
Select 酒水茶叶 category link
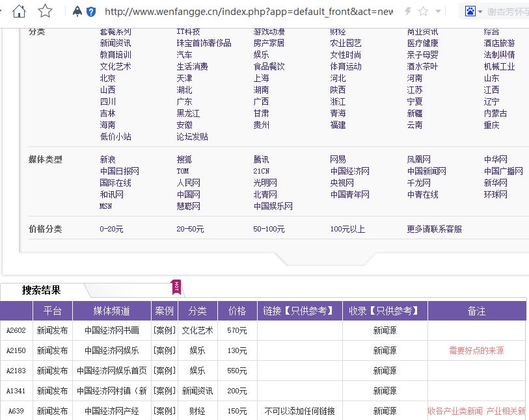tap(422, 66)
